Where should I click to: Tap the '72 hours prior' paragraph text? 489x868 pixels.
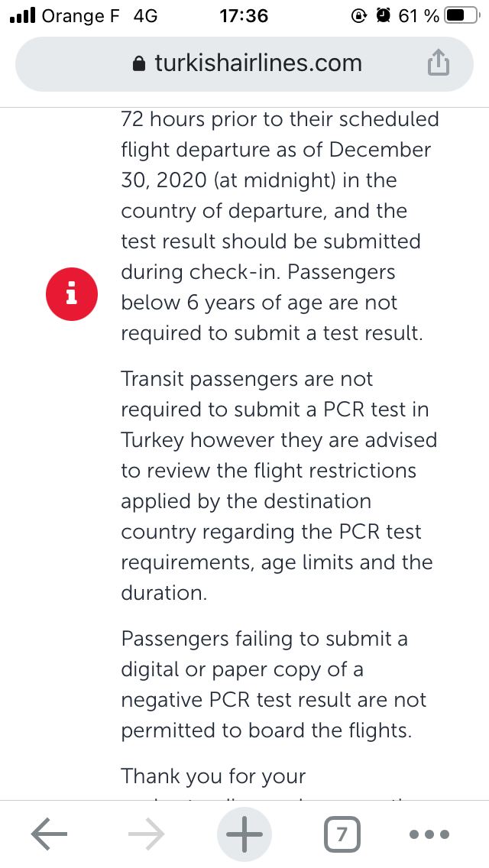(280, 226)
